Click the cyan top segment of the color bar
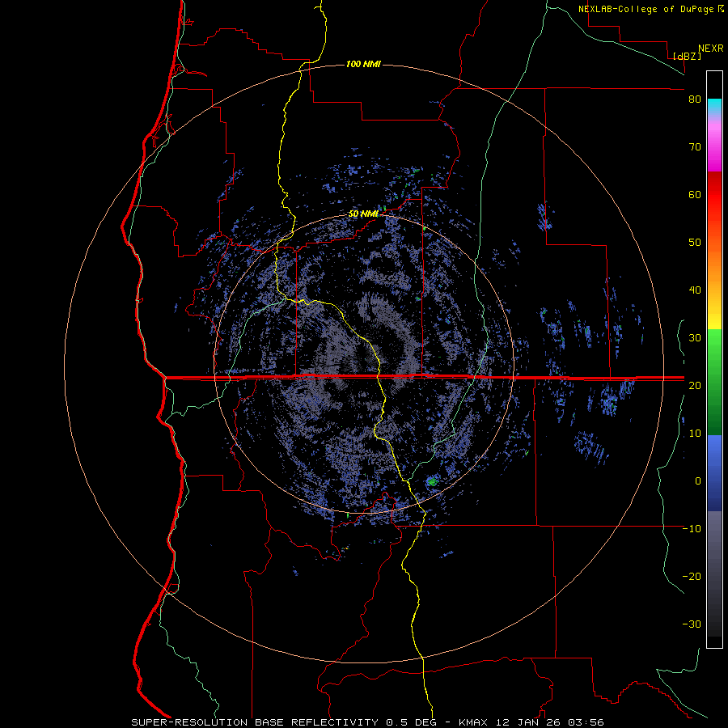The image size is (728, 728). pyautogui.click(x=714, y=107)
